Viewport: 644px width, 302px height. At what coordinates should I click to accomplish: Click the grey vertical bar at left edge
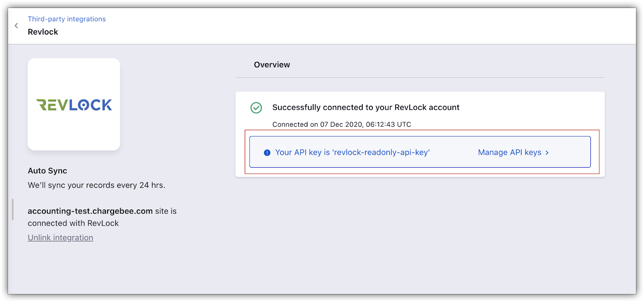(13, 210)
